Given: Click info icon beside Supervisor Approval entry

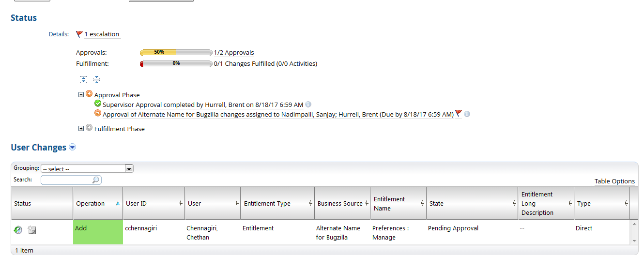Looking at the screenshot, I should (x=308, y=105).
